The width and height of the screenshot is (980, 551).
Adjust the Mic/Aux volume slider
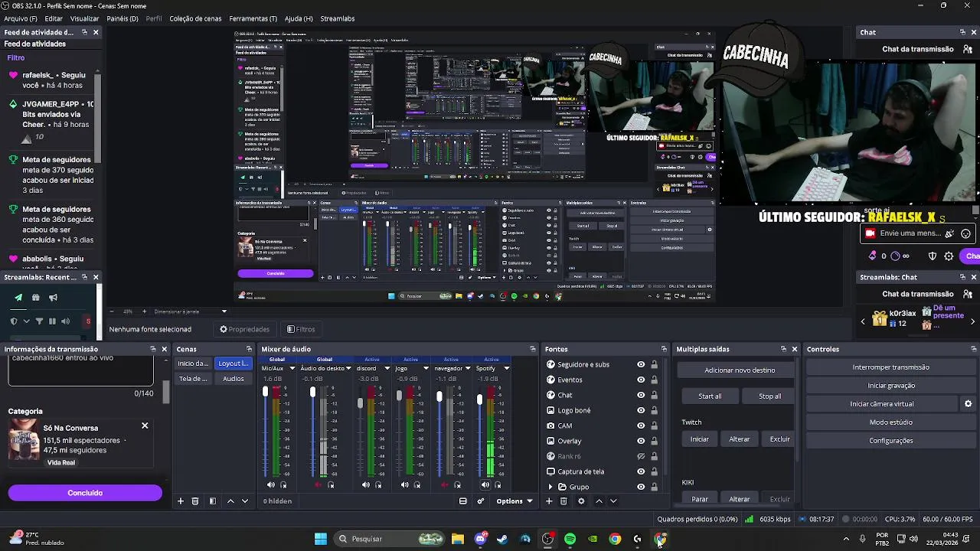(x=266, y=432)
